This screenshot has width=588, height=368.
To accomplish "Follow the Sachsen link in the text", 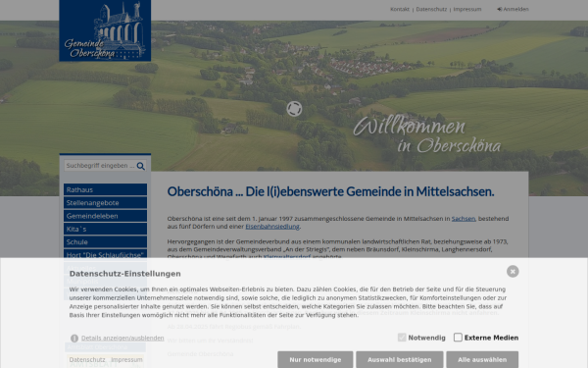I will coord(464,219).
